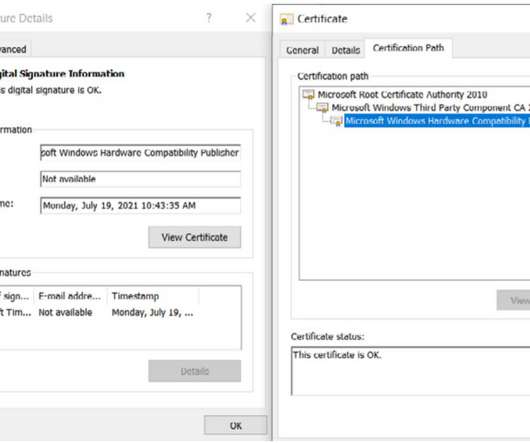Switch to the General tab in Certificate window
The height and width of the screenshot is (443, 530).
(302, 50)
